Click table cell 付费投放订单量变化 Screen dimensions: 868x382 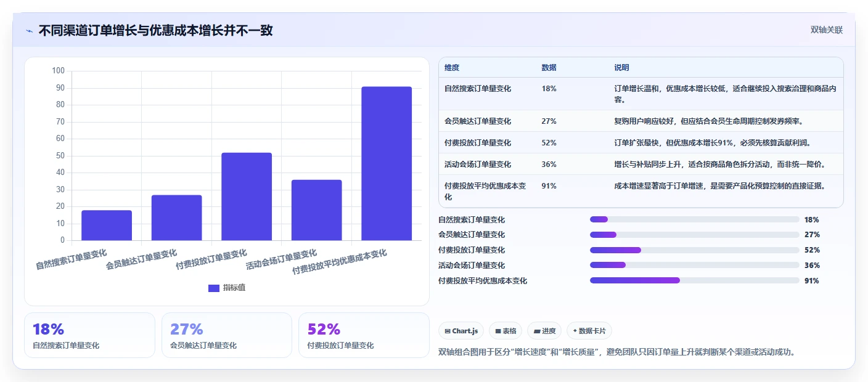pyautogui.click(x=478, y=143)
